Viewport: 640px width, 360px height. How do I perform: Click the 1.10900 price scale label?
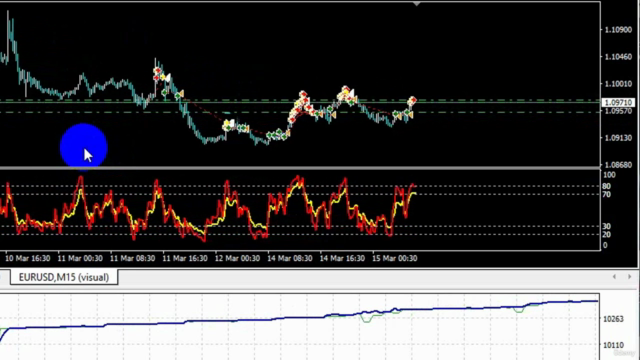coord(618,30)
